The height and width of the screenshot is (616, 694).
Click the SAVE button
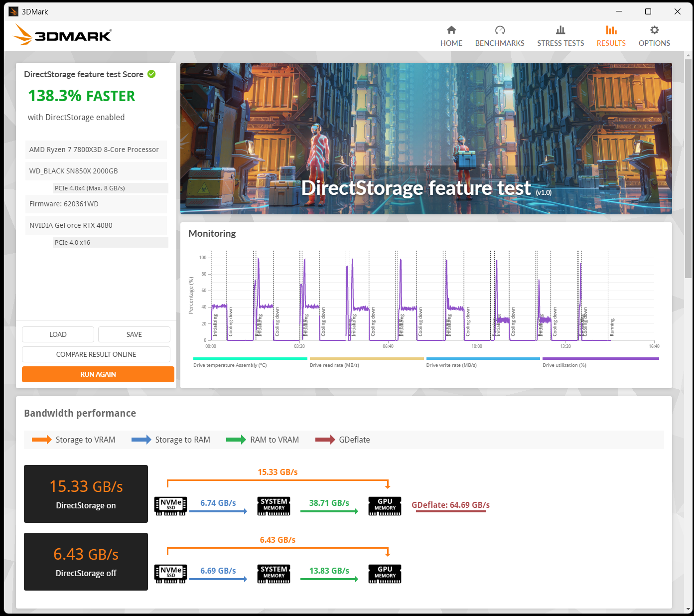(134, 334)
